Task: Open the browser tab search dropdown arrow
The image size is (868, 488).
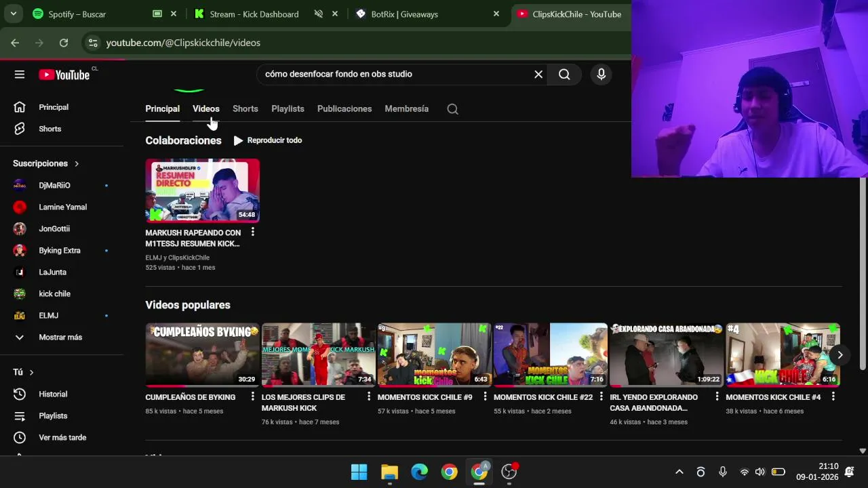Action: coord(13,14)
